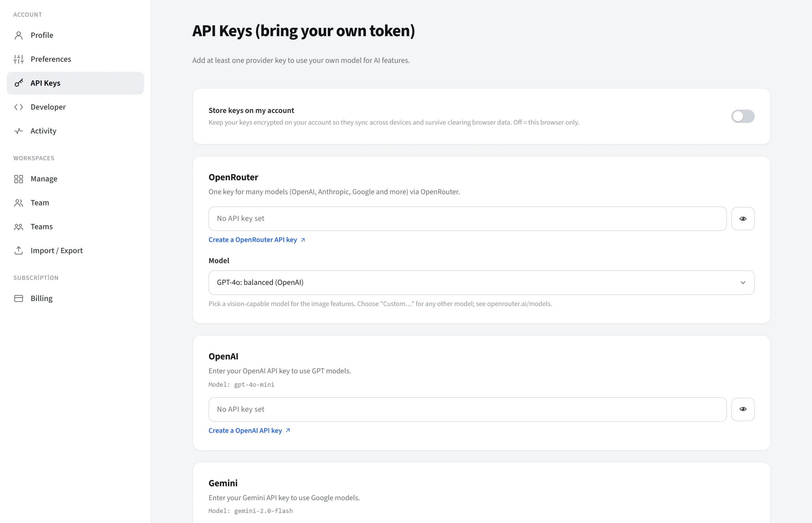Image resolution: width=812 pixels, height=523 pixels.
Task: Click the 'Pick a vision-capable model' hint text
Action: (380, 304)
